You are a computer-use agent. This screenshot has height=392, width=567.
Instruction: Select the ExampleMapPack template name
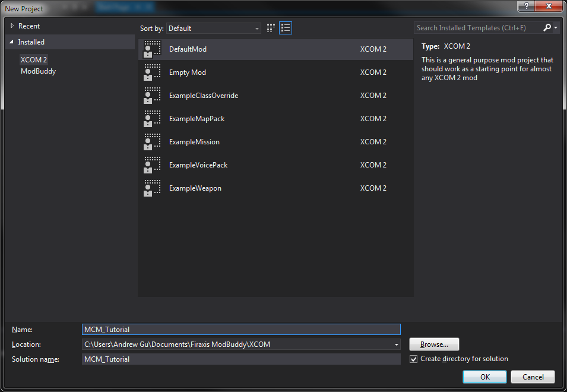[x=197, y=119]
